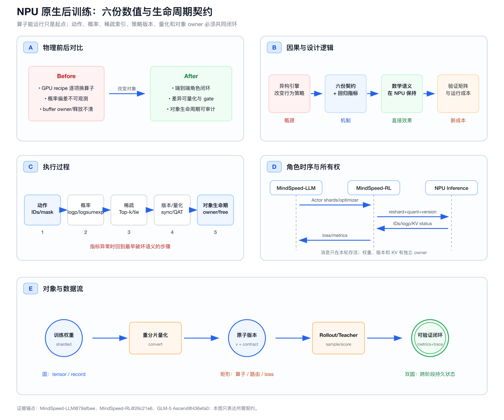Viewport: 504px width, 420px height.
Task: Click the 物理前后对比 section title
Action: 63,48
